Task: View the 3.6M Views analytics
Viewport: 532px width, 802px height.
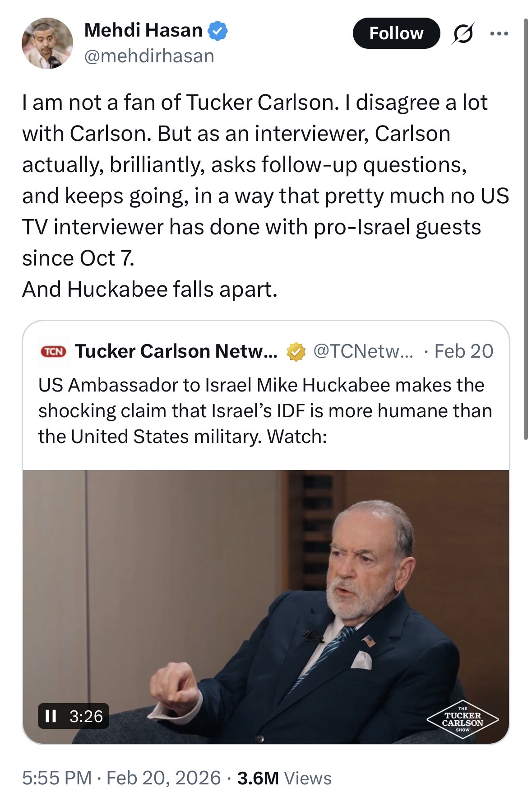Action: pyautogui.click(x=284, y=778)
